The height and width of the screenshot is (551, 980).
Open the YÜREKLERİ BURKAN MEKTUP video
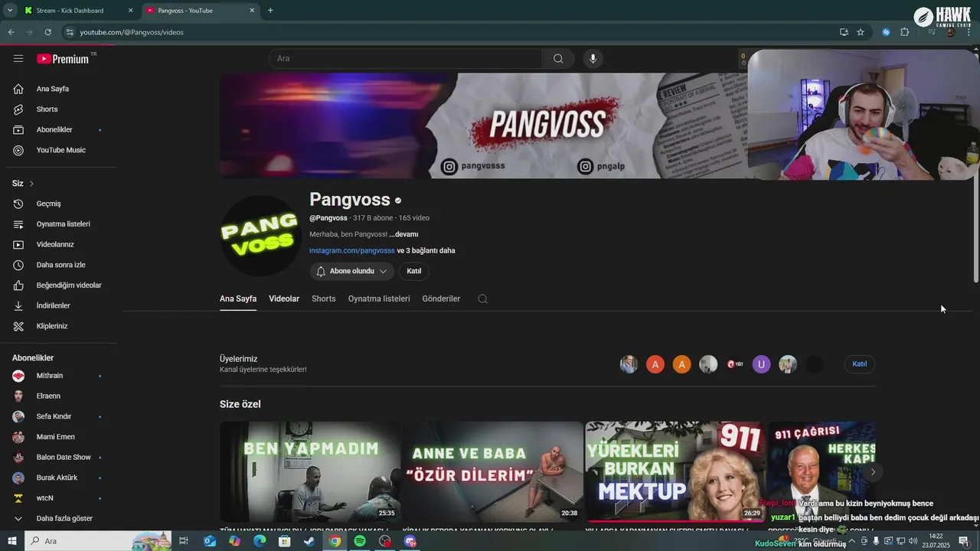tap(675, 471)
